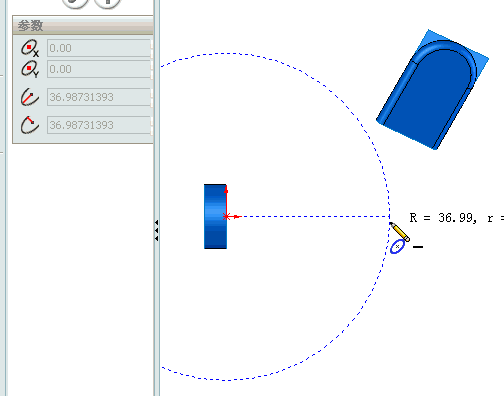Click the small ellipse cursor preview icon
Image resolution: width=504 pixels, height=396 pixels.
tap(397, 247)
